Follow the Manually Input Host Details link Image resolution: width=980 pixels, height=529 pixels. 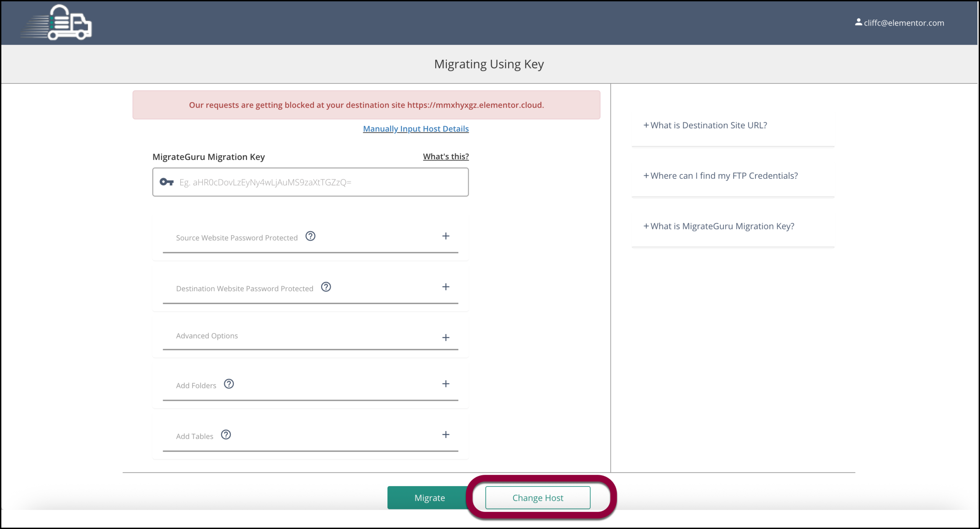416,129
